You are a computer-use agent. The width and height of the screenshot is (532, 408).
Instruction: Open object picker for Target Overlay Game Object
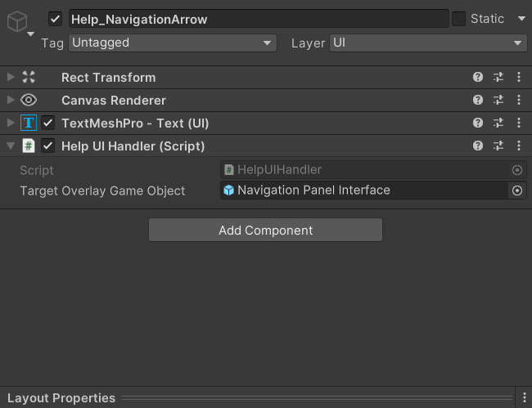pyautogui.click(x=517, y=191)
